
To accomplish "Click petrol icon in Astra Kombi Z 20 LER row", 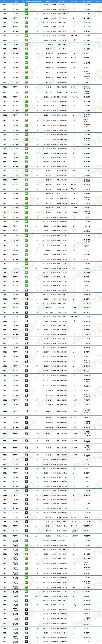I will click(26, 596).
